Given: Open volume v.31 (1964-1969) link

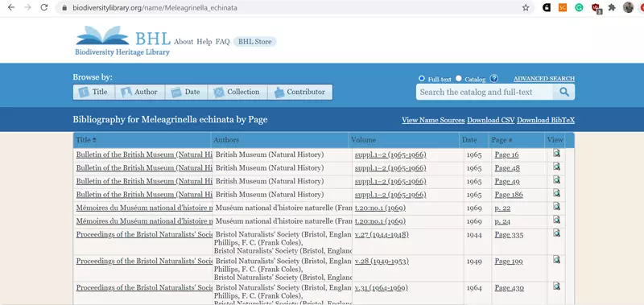Looking at the screenshot, I should (x=381, y=288).
